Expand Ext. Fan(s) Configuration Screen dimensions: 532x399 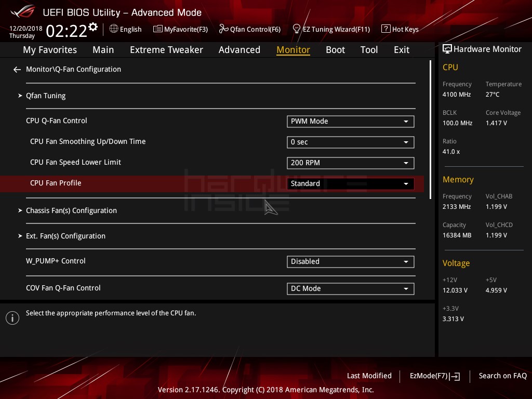(x=65, y=236)
